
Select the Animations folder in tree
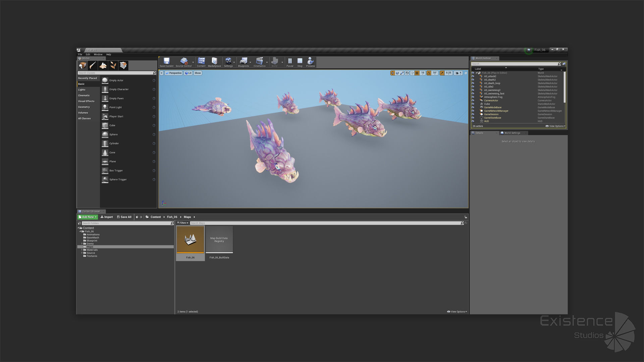[x=93, y=235]
